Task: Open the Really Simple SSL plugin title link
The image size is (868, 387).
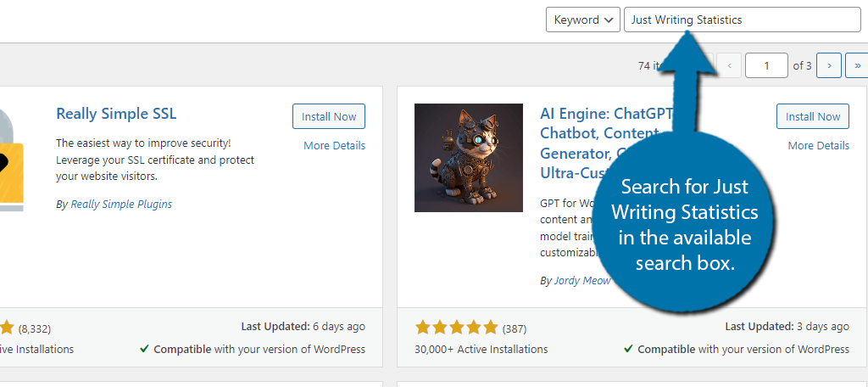Action: (x=116, y=115)
